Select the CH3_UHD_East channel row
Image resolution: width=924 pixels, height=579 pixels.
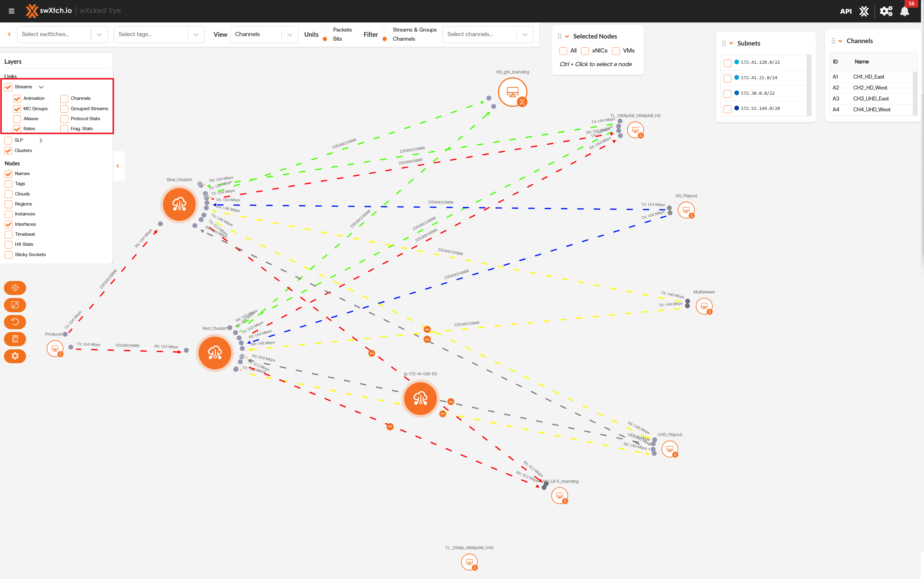click(871, 99)
